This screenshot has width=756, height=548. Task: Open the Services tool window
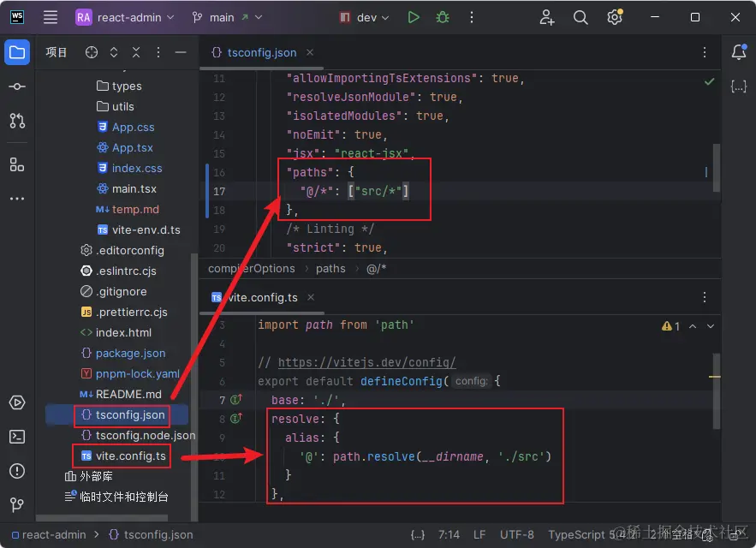coord(17,402)
